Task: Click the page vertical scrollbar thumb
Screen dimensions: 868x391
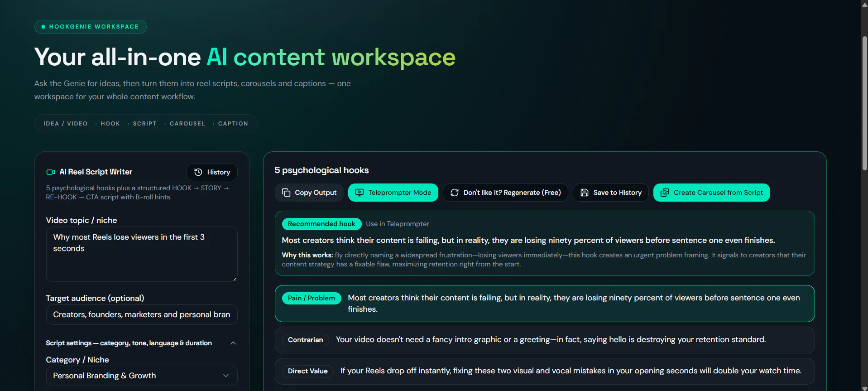Action: pyautogui.click(x=864, y=103)
